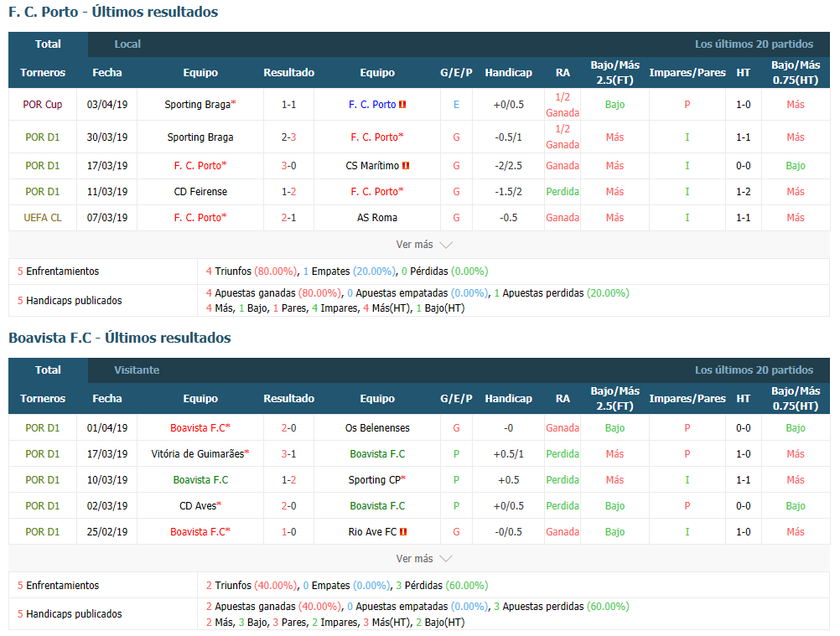840x636 pixels.
Task: Click Boavista F.C in the 10/03/19 row
Action: 200,480
